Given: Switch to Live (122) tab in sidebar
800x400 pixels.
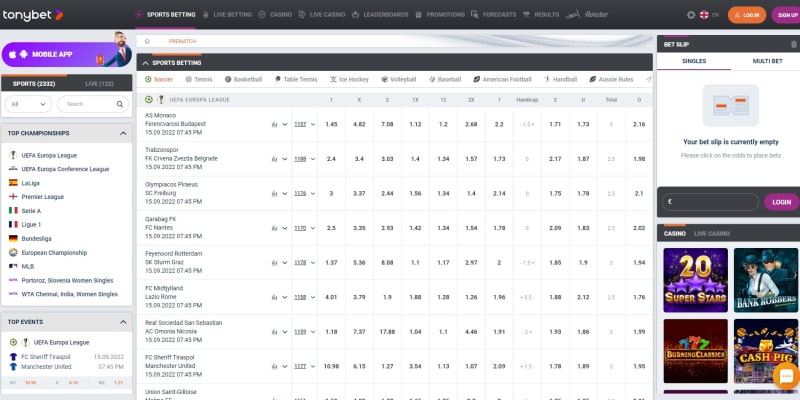Looking at the screenshot, I should click(x=99, y=83).
